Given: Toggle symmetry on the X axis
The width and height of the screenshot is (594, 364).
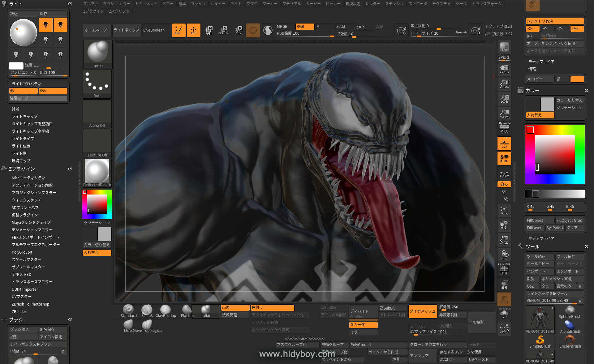Looking at the screenshot, I should [x=532, y=28].
